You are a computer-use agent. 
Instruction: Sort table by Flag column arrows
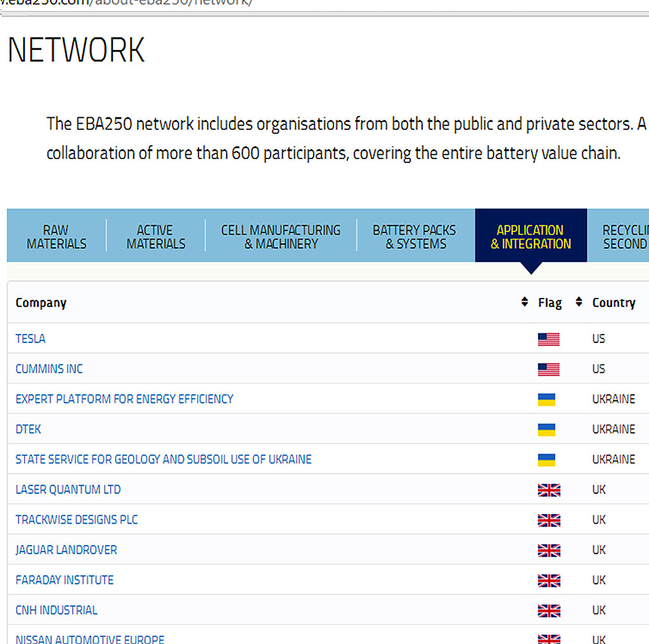tap(579, 302)
